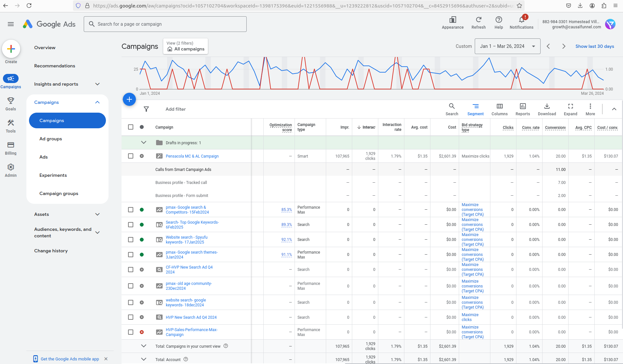Refresh the Google Ads data
Viewport: 623px width, 364px height.
pos(478,23)
